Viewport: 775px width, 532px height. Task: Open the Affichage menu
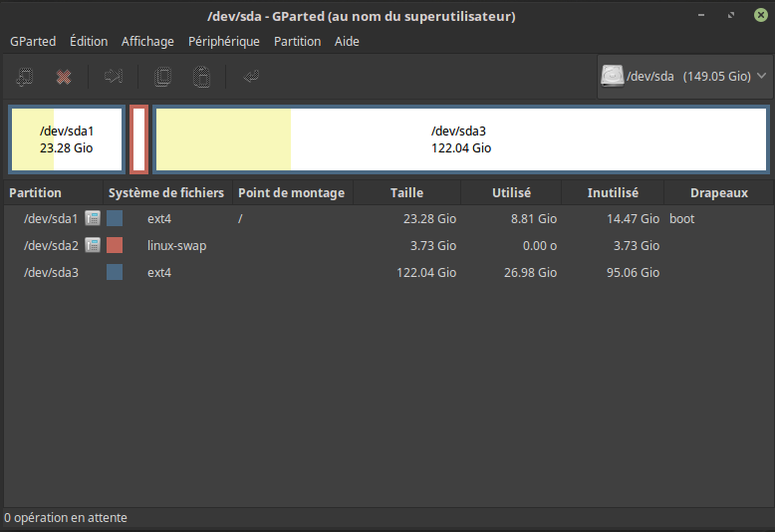[x=147, y=41]
